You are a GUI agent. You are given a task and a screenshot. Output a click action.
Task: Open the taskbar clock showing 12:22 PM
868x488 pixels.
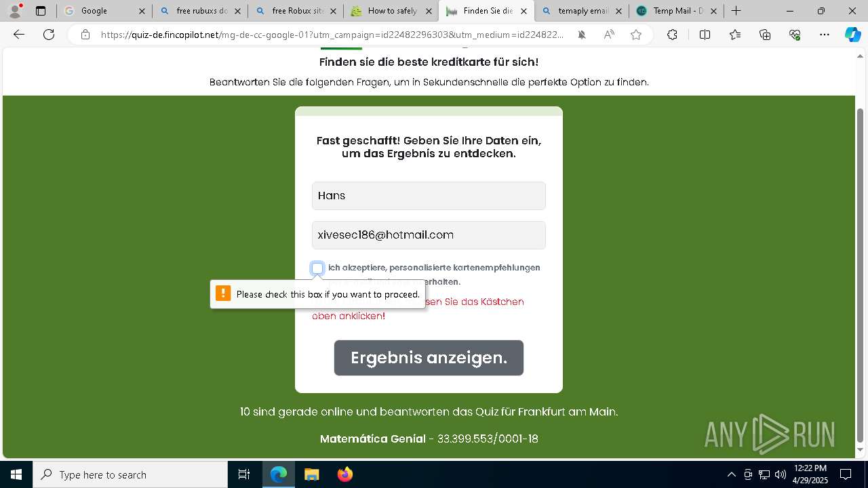point(810,474)
